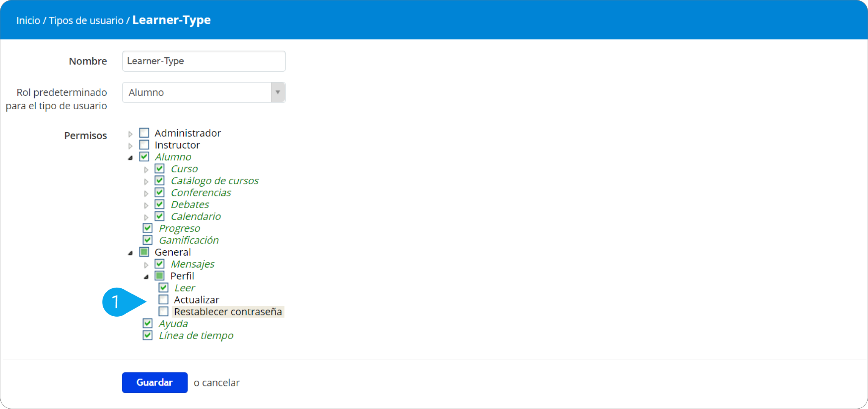Expand the Instructor tree node
Screen dimensions: 868x409
click(x=130, y=146)
